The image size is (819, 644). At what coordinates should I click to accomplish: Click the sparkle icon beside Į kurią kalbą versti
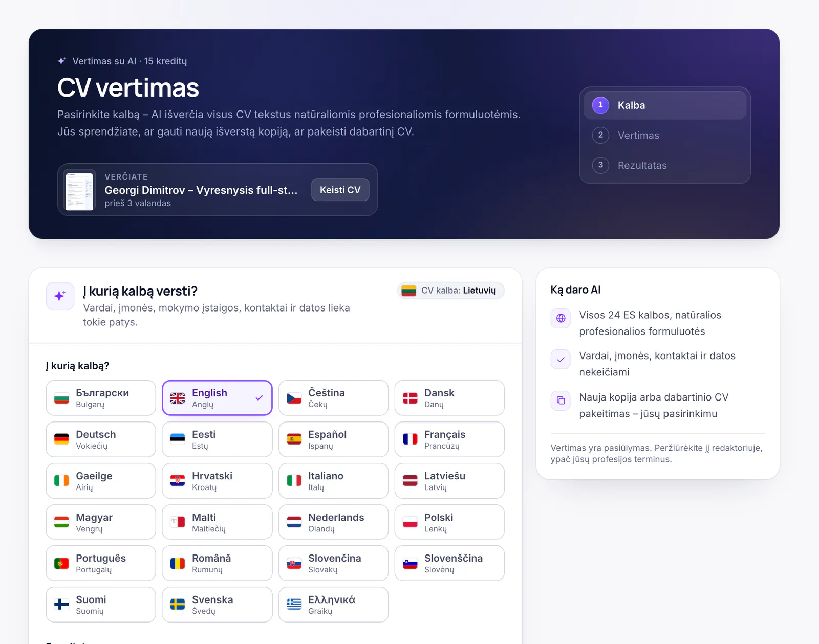[60, 296]
